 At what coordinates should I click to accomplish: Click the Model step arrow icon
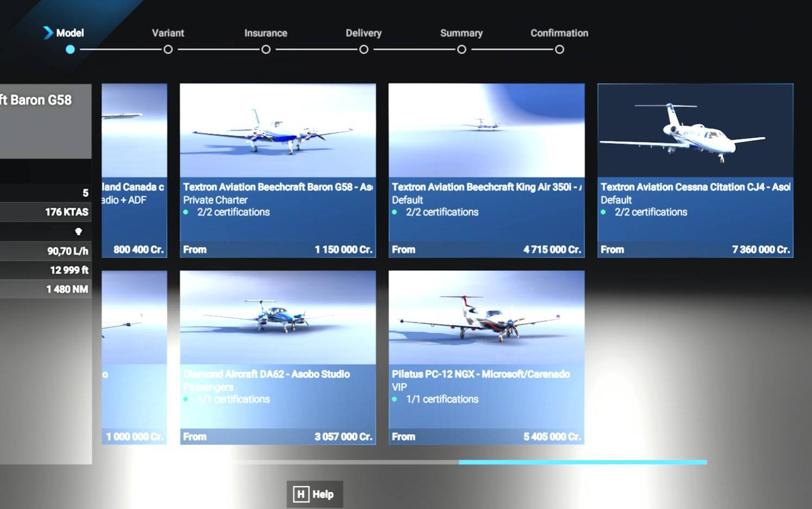pos(48,33)
